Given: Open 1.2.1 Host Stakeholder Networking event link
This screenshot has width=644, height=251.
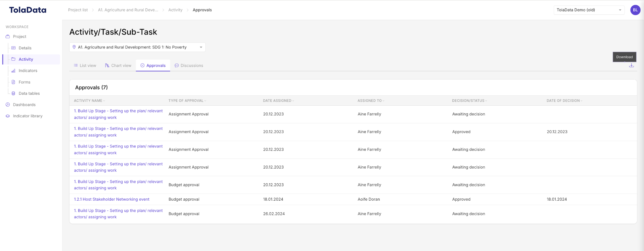Looking at the screenshot, I should click(x=112, y=199).
